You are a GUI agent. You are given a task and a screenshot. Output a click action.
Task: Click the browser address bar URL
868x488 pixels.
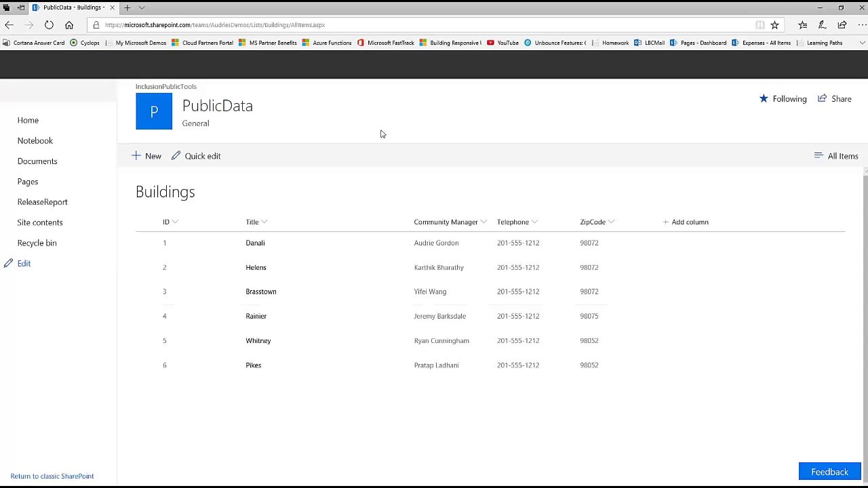(215, 25)
